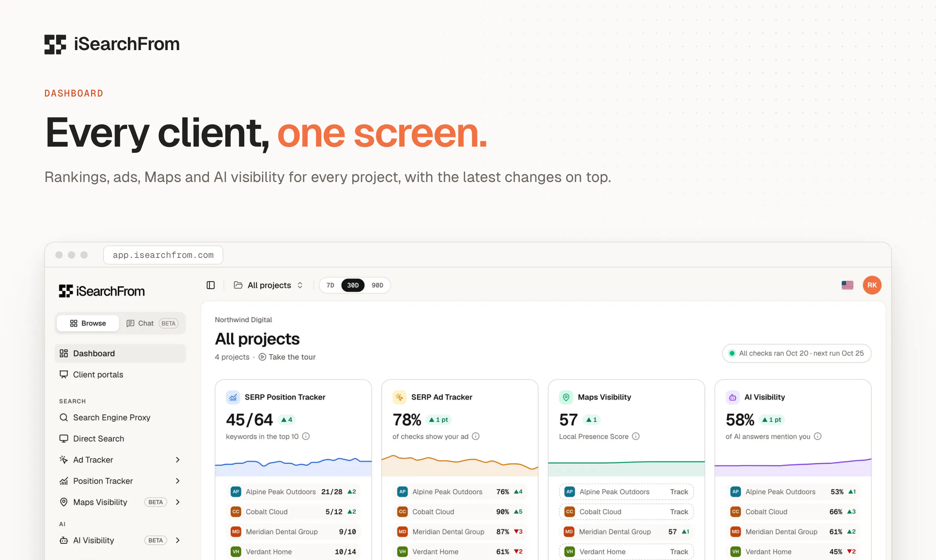936x560 pixels.
Task: Click the AI Visibility card icon
Action: click(733, 398)
